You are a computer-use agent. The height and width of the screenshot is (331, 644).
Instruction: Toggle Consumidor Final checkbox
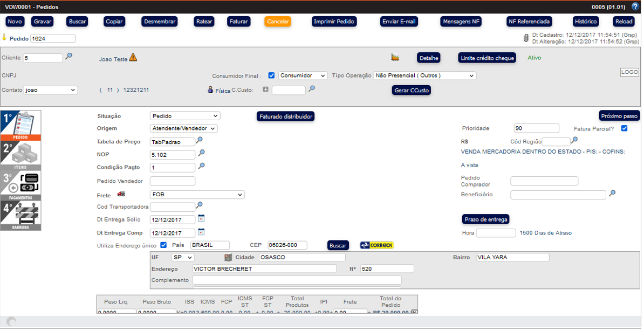272,75
